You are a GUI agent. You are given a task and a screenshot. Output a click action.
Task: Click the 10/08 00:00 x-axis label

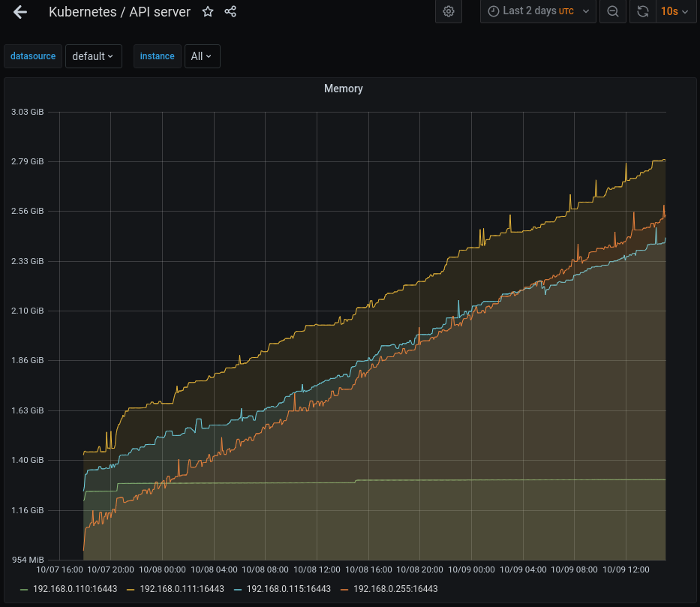click(x=162, y=570)
